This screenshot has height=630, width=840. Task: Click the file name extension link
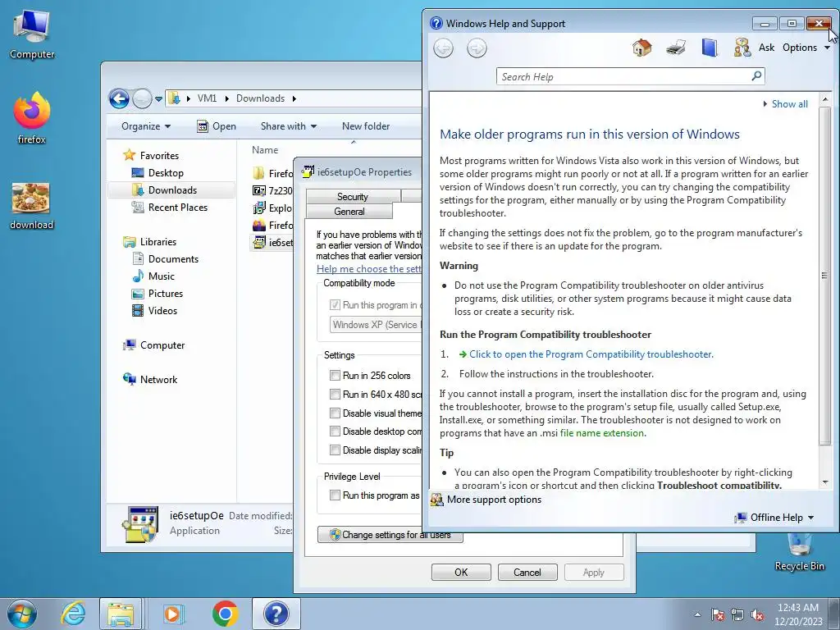pyautogui.click(x=602, y=433)
